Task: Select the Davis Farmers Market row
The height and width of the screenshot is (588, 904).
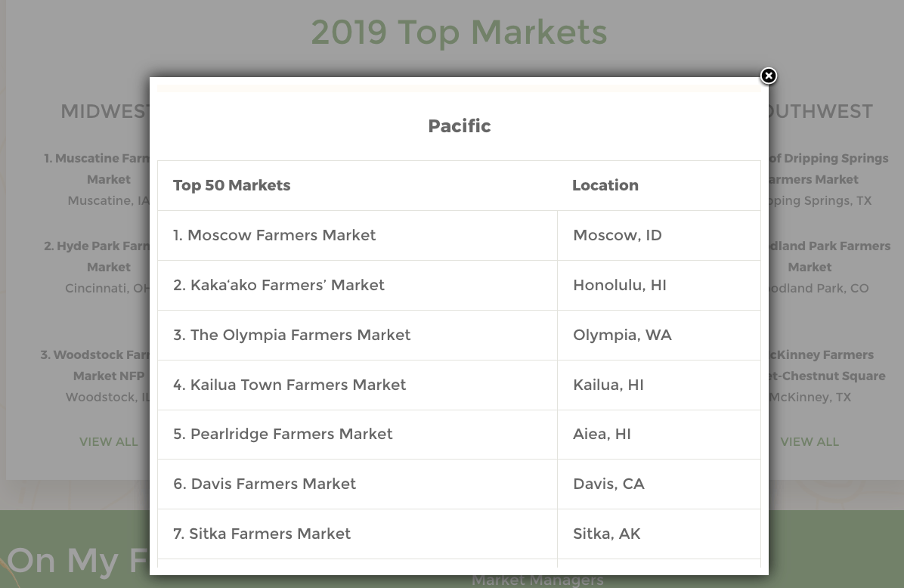Action: (x=265, y=484)
